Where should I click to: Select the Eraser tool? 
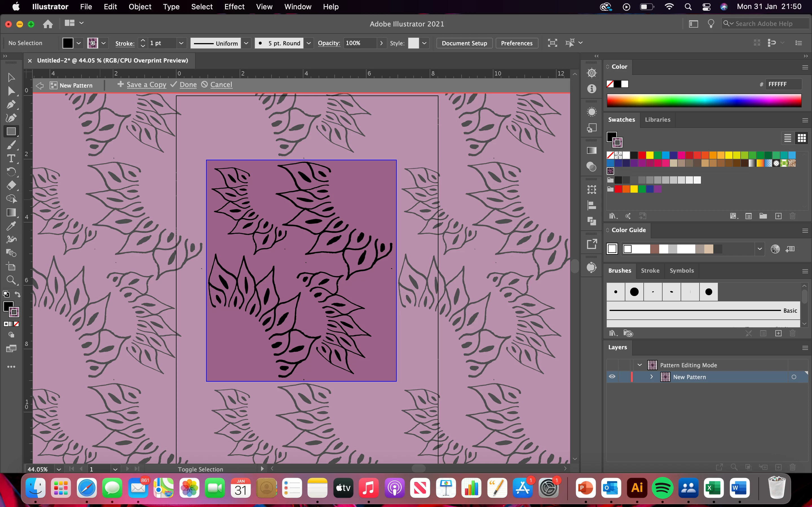[11, 185]
